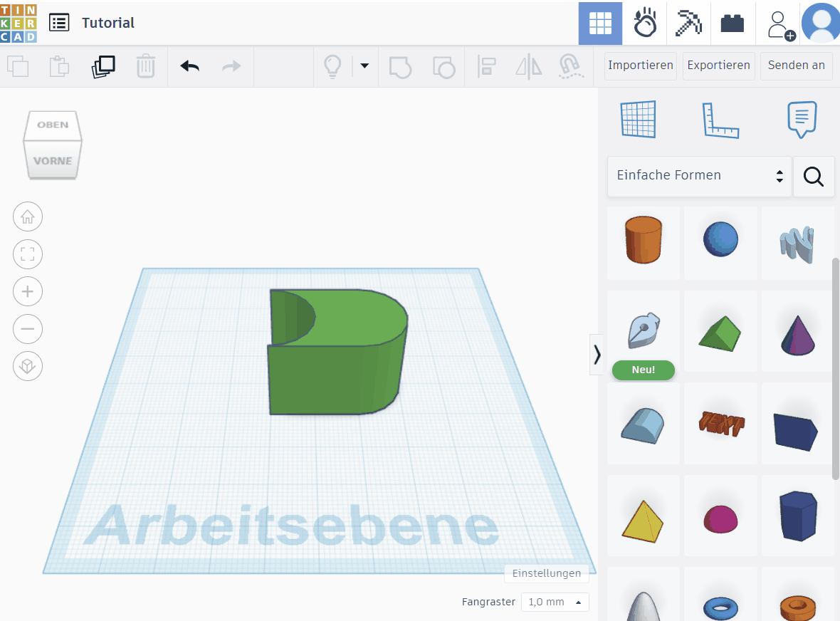Switch to the 3D design grid view
This screenshot has height=621, width=840.
coord(601,23)
